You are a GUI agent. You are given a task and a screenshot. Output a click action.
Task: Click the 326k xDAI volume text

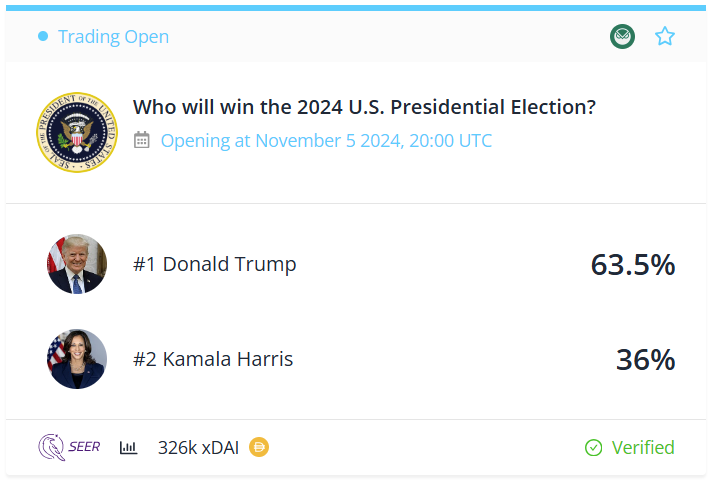pyautogui.click(x=198, y=448)
